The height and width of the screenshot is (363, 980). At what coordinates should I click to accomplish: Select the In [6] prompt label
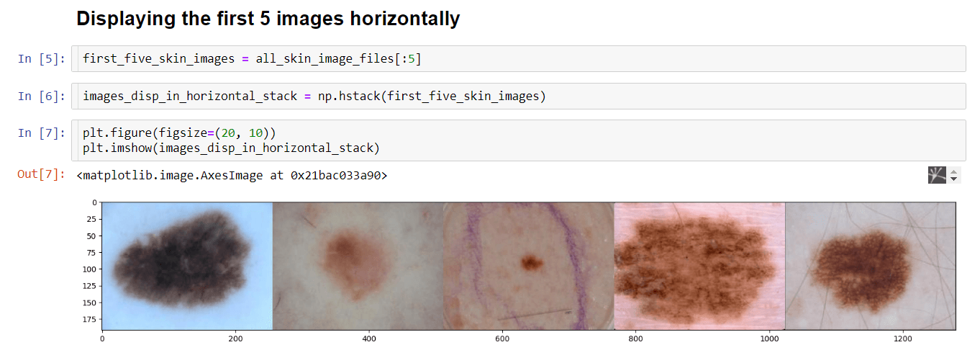click(41, 96)
